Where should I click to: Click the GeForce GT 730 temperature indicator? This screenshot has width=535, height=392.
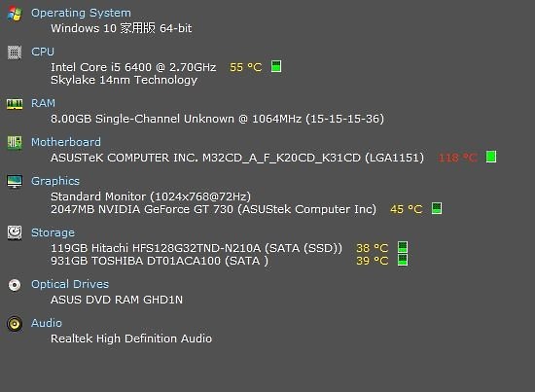pyautogui.click(x=437, y=208)
